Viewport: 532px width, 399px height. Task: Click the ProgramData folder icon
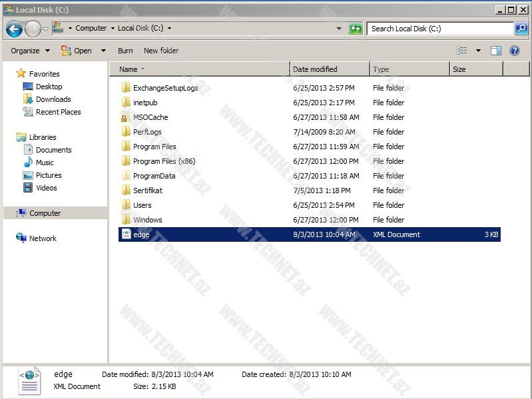pos(126,175)
